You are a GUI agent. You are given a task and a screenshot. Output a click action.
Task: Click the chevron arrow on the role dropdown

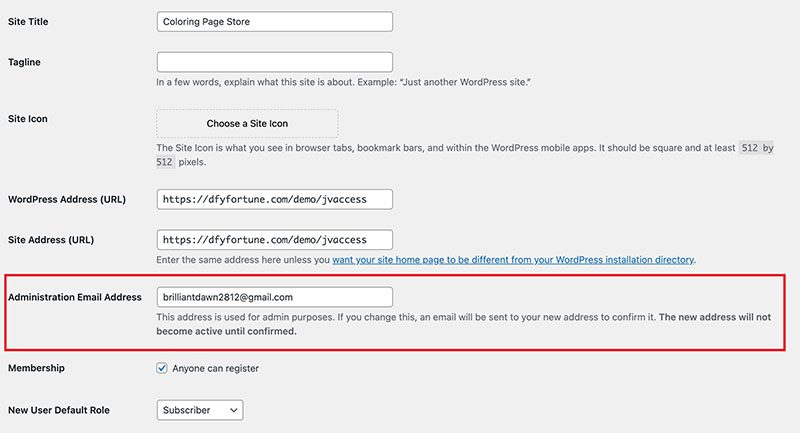(x=234, y=410)
